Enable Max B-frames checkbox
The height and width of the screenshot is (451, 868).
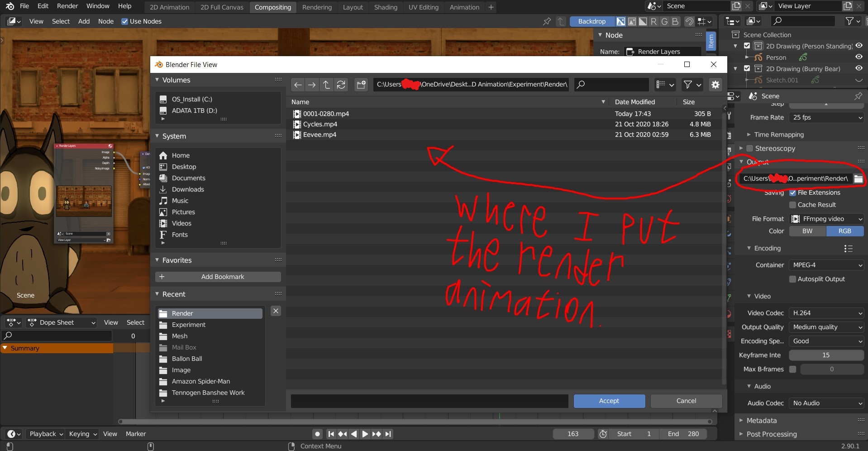click(792, 369)
